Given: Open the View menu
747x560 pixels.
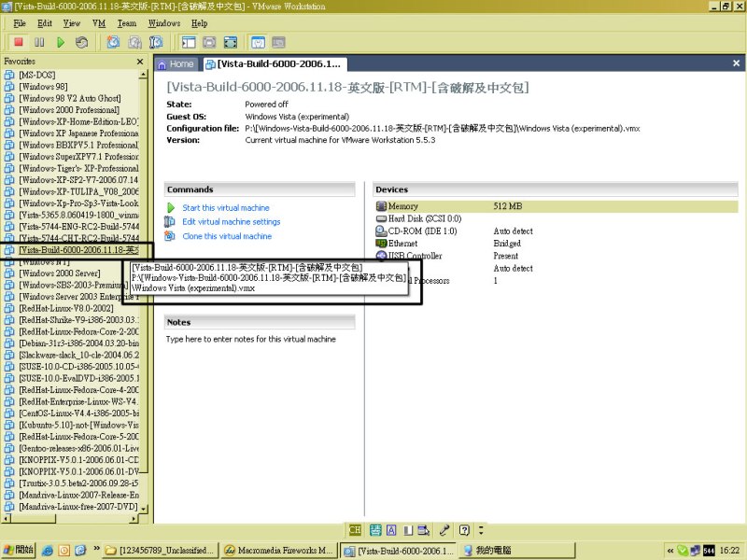Looking at the screenshot, I should coord(72,23).
